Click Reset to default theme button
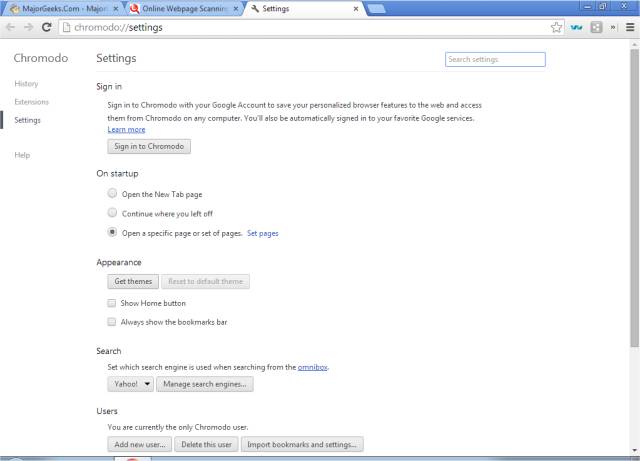This screenshot has width=640, height=461. click(x=205, y=281)
